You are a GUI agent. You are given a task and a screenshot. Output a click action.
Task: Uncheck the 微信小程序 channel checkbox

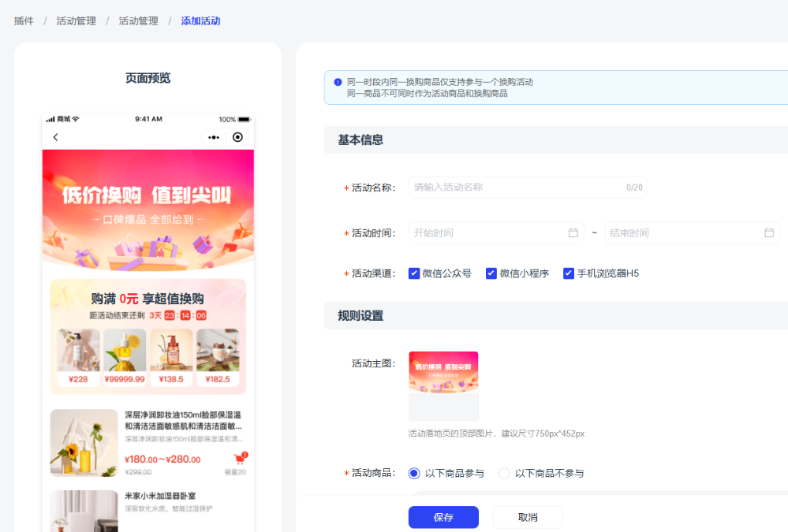coord(491,273)
